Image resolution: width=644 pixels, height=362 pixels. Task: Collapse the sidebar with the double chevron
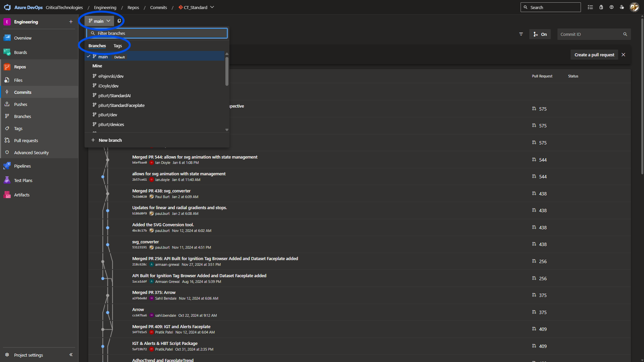pos(71,355)
